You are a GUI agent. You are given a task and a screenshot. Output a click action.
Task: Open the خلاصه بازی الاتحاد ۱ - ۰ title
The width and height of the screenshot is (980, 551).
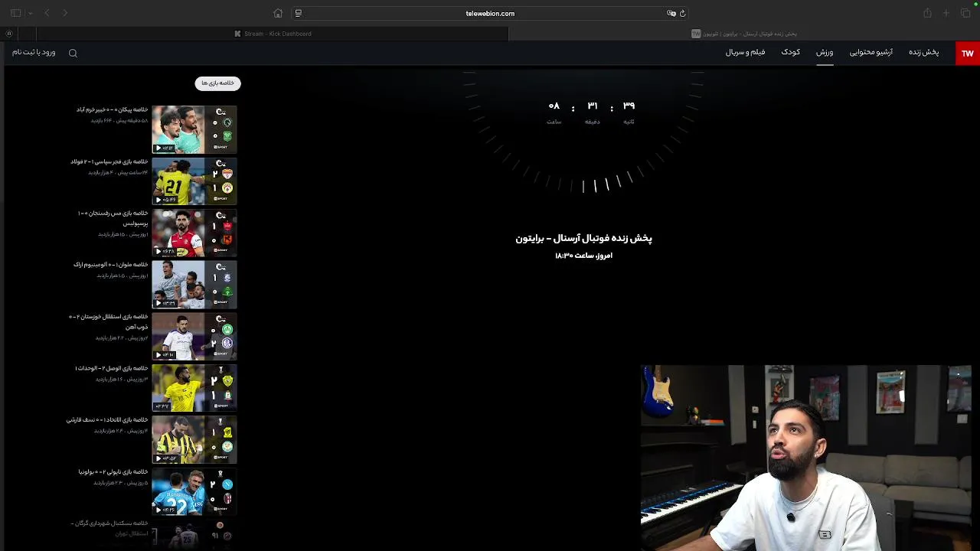107,419
